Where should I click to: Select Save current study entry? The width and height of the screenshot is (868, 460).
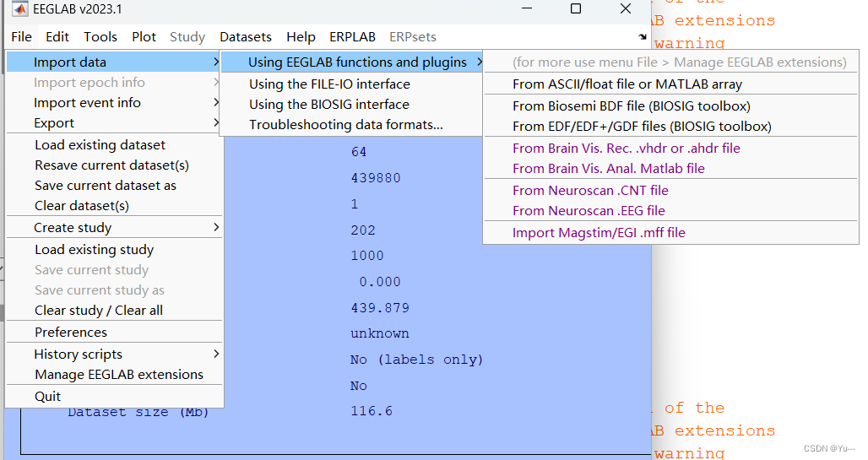pyautogui.click(x=113, y=270)
